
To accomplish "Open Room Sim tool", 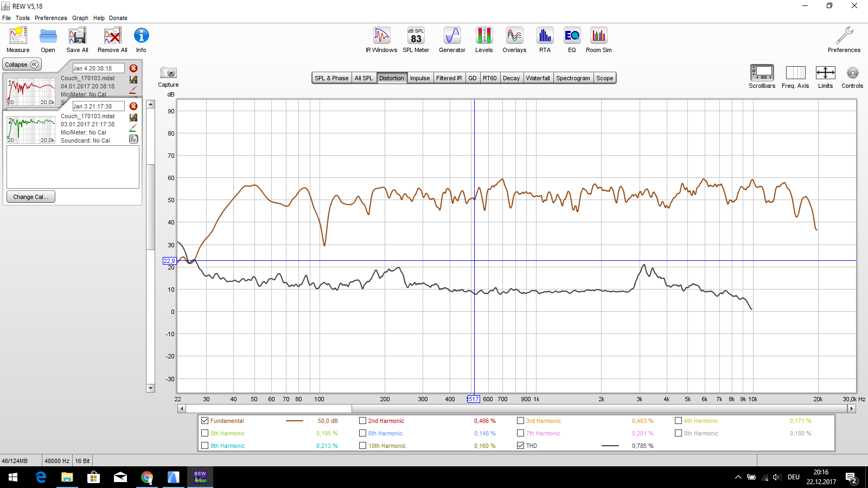I will 598,40.
